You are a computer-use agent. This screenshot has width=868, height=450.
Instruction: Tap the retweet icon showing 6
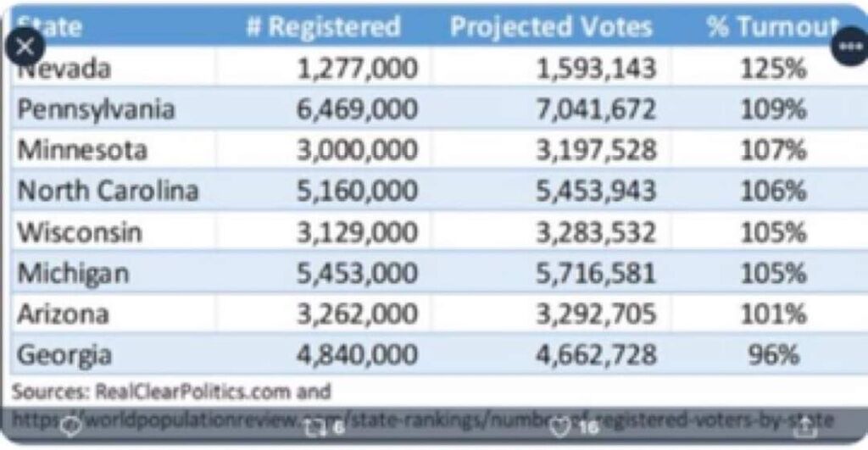[x=325, y=427]
